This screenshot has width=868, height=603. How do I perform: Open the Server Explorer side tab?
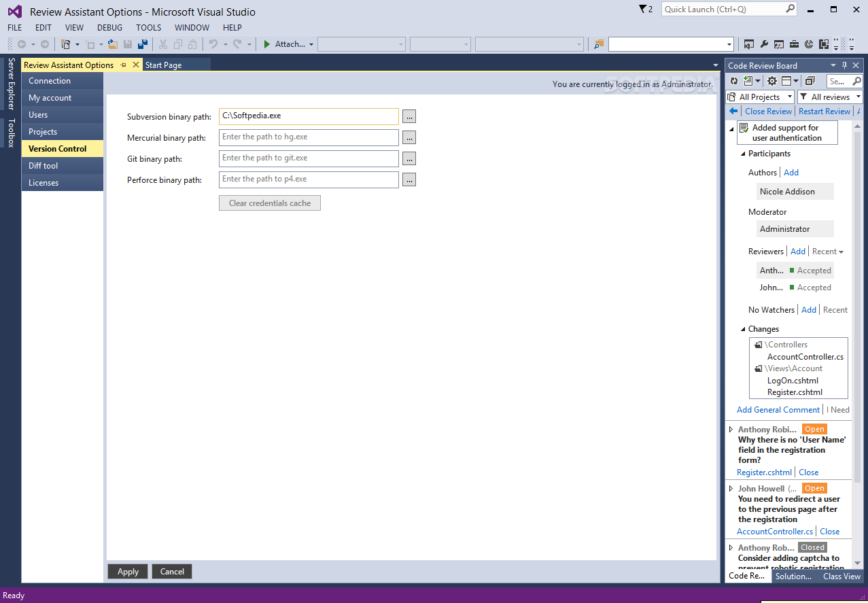pos(11,84)
